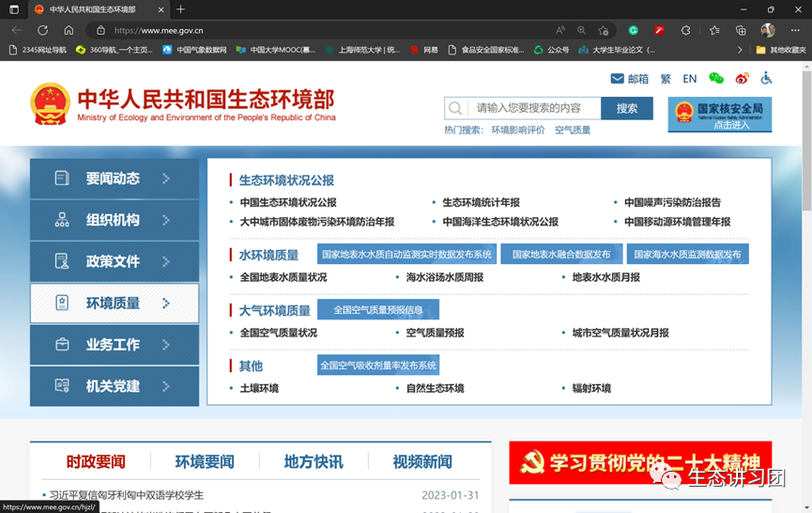812x513 pixels.
Task: Switch to 地方快讯 tab
Action: coord(314,461)
